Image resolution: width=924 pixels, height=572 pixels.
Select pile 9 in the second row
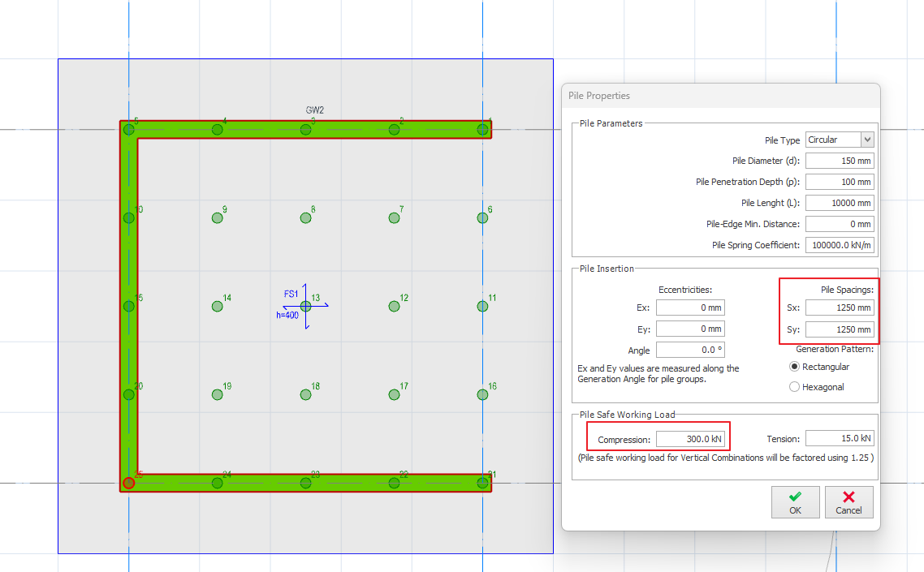[218, 217]
